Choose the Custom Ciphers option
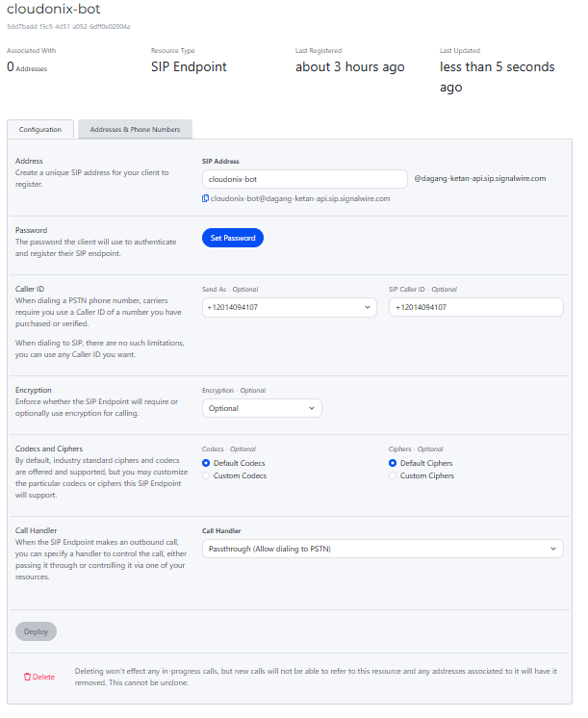 click(x=393, y=475)
